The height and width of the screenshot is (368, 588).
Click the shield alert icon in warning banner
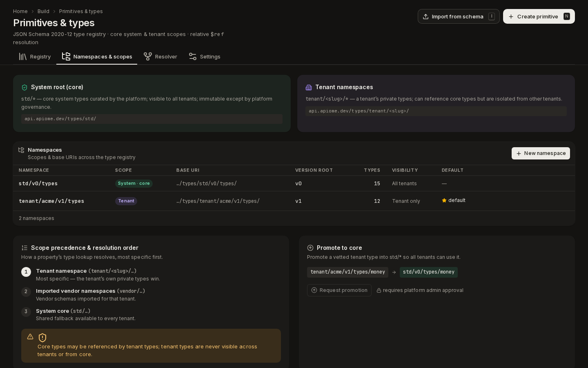pos(42,338)
